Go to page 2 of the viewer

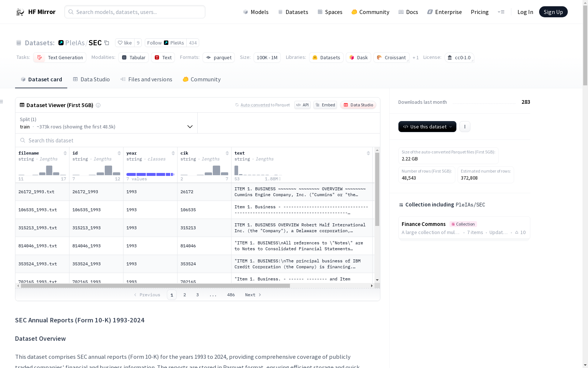(x=184, y=295)
